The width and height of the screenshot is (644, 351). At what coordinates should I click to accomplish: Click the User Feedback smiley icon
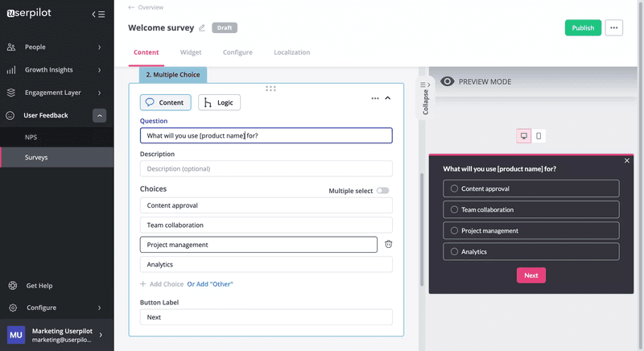click(10, 116)
